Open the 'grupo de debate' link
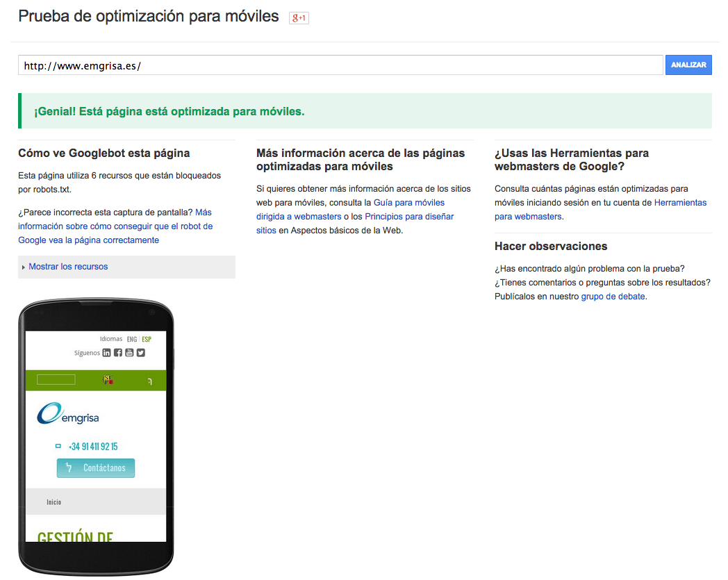Screen dimensions: 728x580 (613, 297)
